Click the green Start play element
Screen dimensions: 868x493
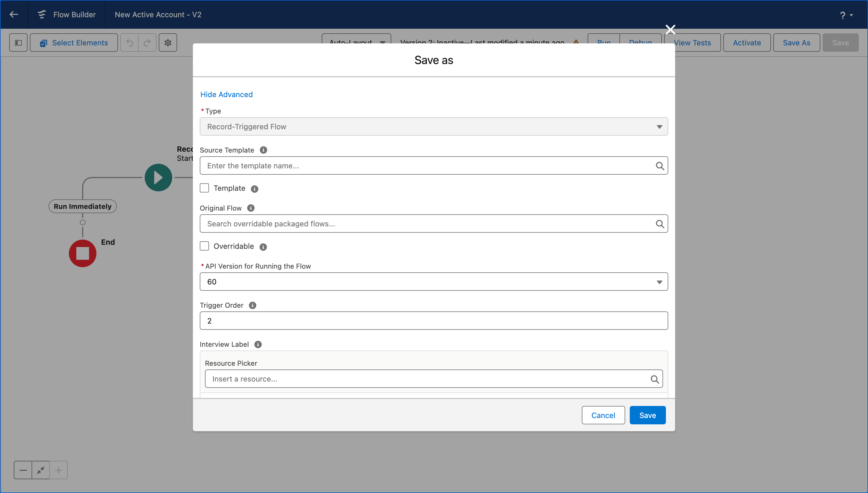[x=158, y=178]
